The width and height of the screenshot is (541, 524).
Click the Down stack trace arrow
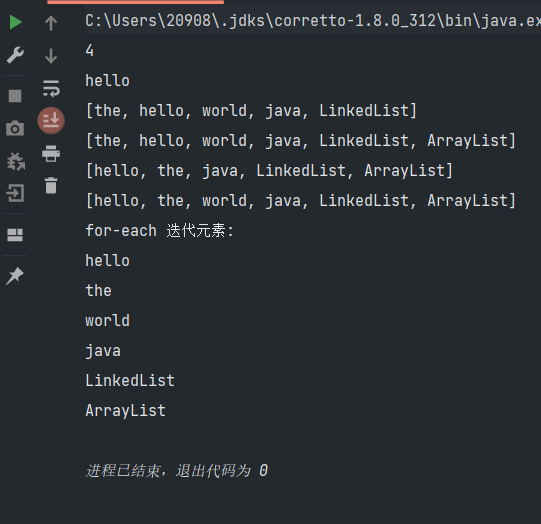[51, 56]
